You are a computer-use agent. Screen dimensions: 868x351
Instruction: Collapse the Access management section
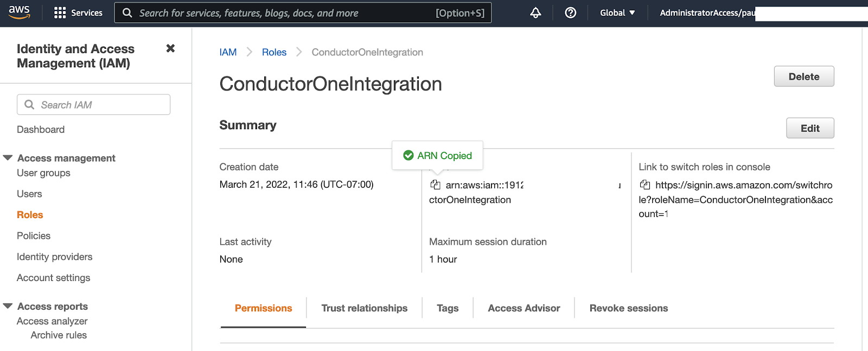(x=8, y=158)
